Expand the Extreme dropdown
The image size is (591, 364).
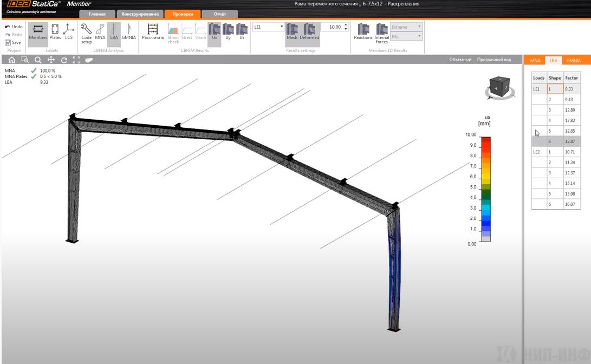click(406, 27)
